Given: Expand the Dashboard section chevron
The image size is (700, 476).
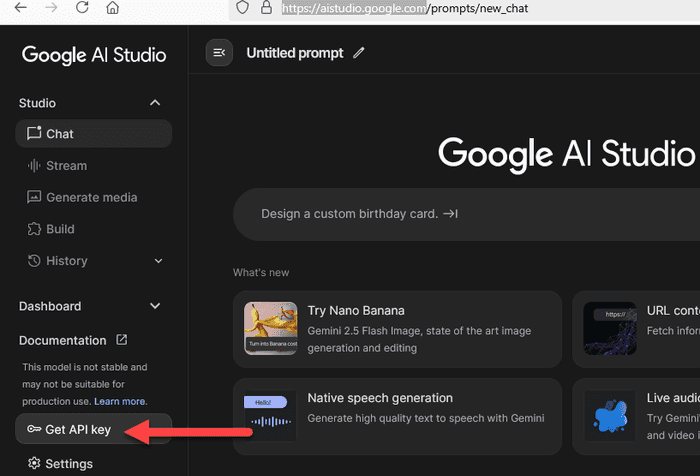Looking at the screenshot, I should pos(155,306).
